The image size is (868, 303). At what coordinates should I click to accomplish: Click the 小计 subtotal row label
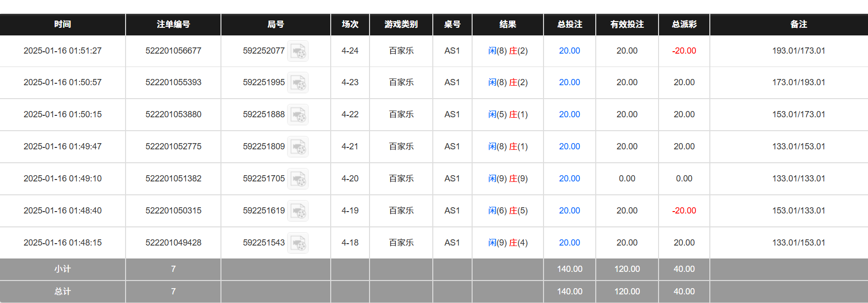click(x=63, y=269)
